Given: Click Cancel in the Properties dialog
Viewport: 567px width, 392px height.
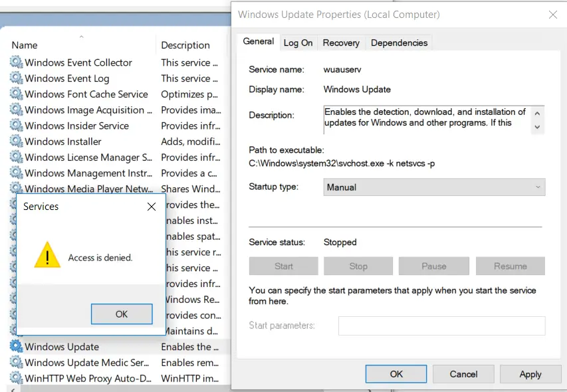Looking at the screenshot, I should coord(463,374).
